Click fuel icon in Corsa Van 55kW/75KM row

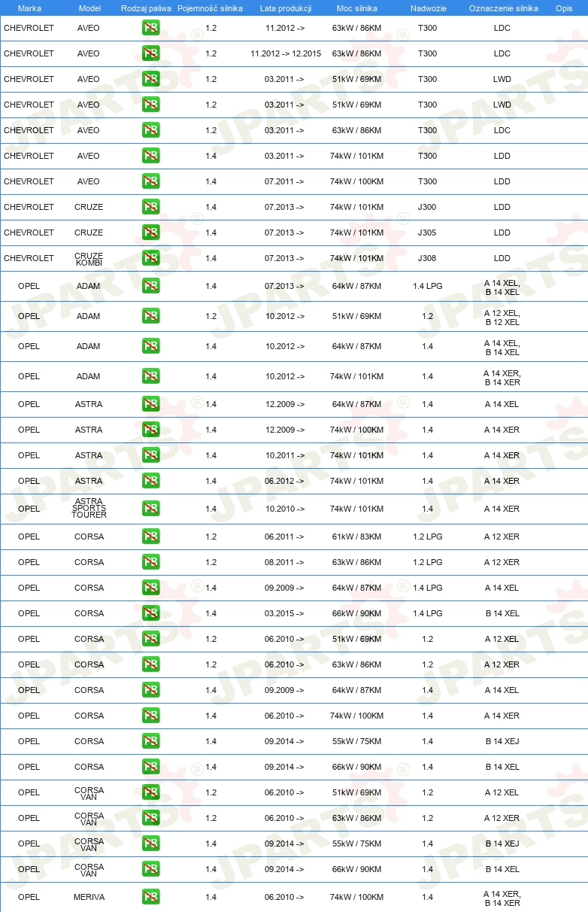click(x=150, y=844)
